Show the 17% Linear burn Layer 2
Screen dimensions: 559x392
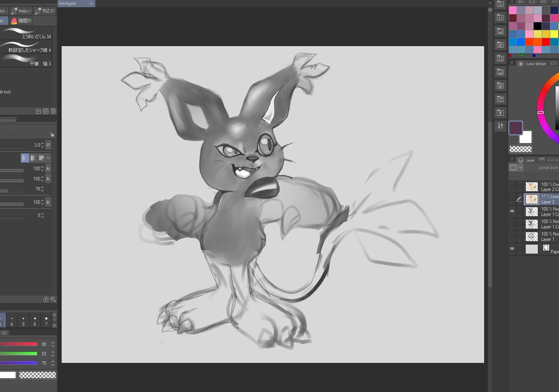[x=512, y=199]
